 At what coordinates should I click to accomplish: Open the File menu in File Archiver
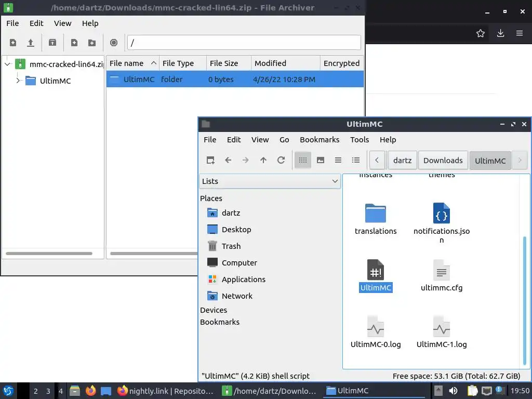(x=12, y=23)
